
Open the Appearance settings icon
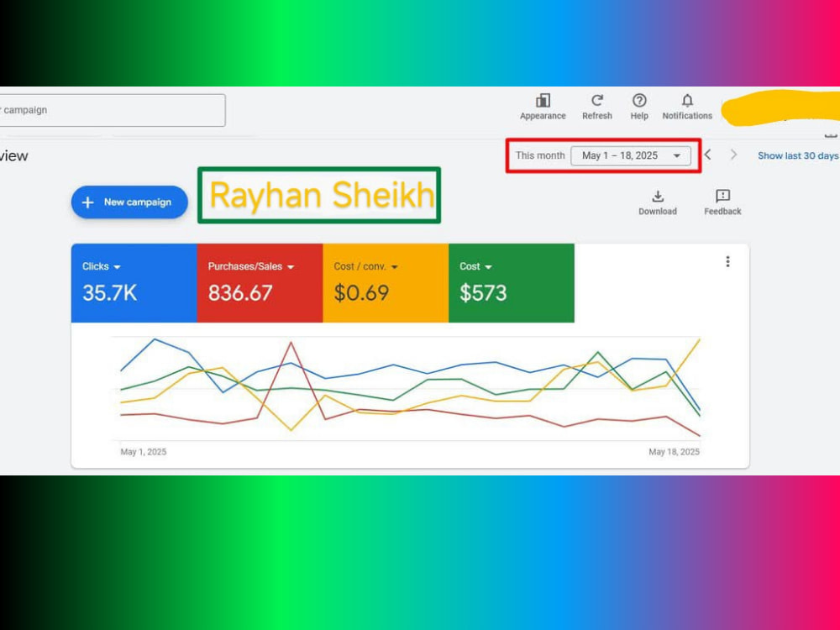tap(543, 101)
